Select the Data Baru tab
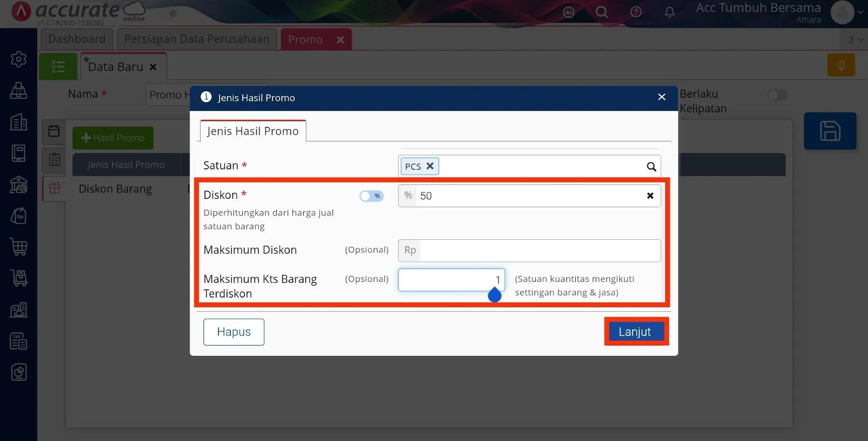The image size is (868, 441). click(115, 67)
